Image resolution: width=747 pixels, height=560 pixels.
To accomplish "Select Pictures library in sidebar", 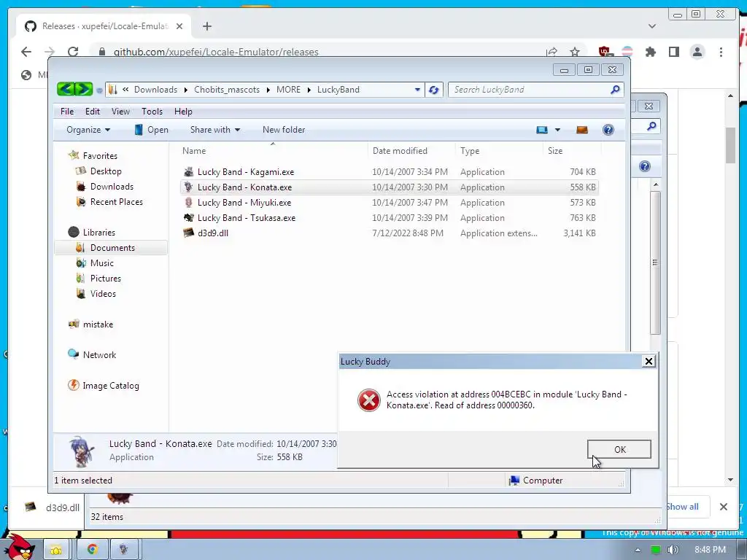I will (x=105, y=278).
